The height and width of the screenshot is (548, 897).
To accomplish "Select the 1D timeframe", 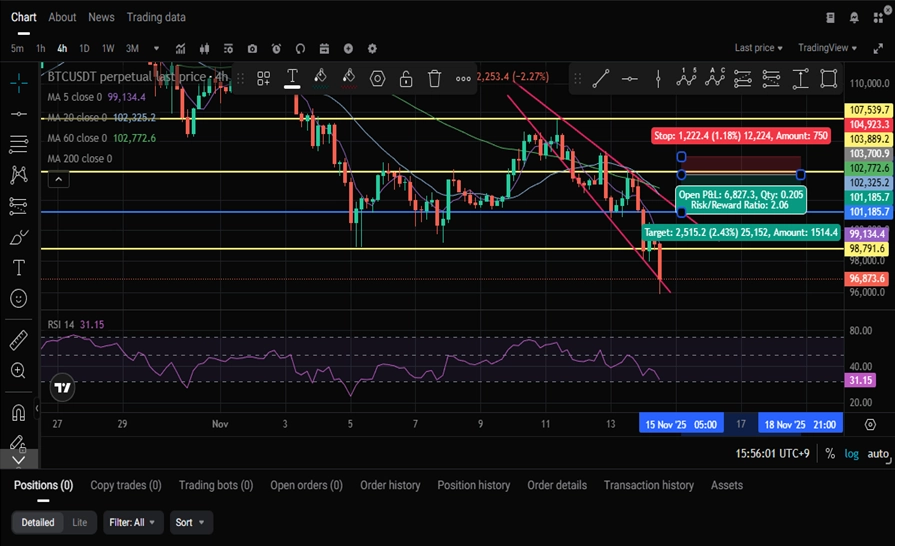I will [84, 49].
